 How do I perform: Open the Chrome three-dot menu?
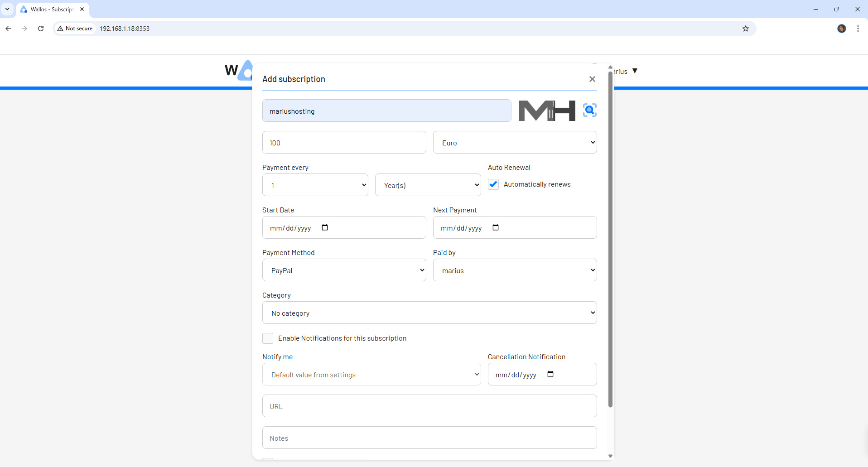pyautogui.click(x=858, y=29)
